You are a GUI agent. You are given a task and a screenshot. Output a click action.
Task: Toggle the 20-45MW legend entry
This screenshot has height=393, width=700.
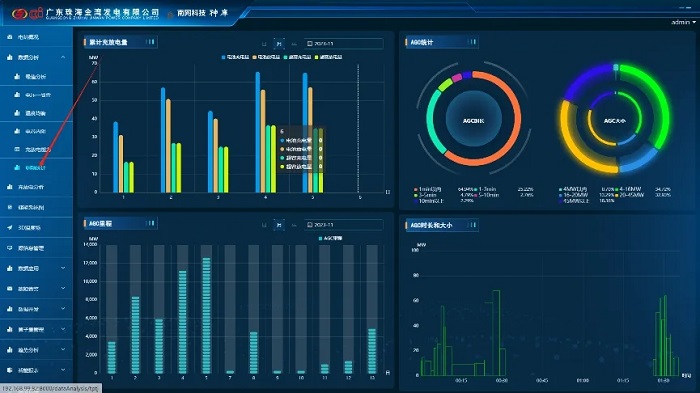click(x=629, y=195)
